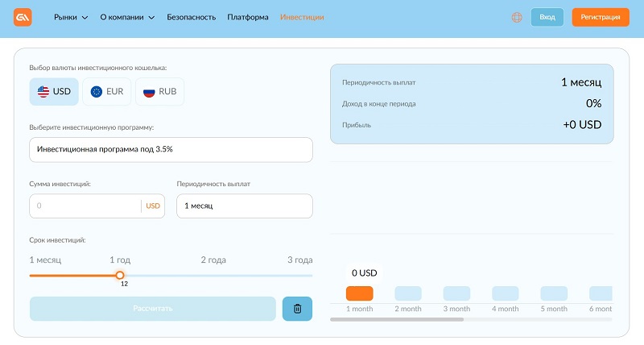644x345 pixels.
Task: Click the orange company logo icon
Action: click(x=23, y=17)
